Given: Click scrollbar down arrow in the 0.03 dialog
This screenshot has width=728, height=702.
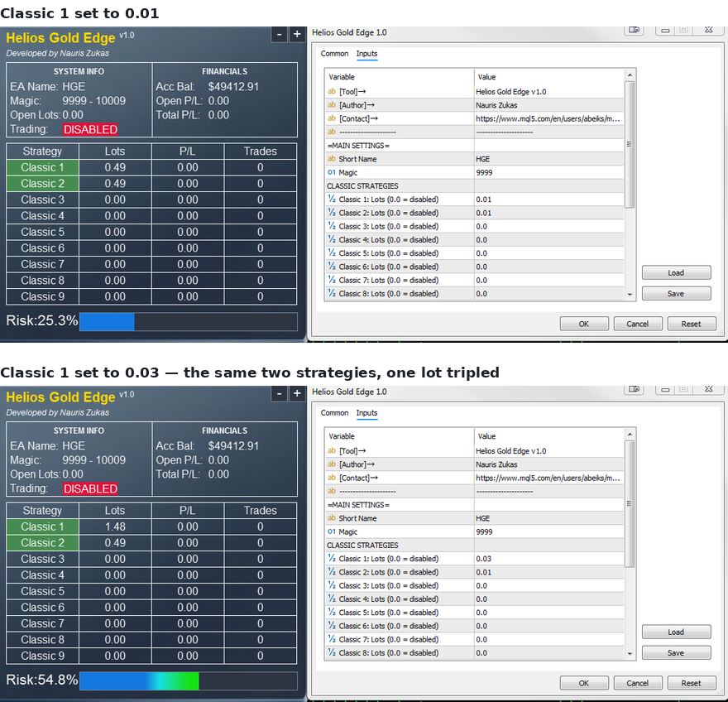Looking at the screenshot, I should (630, 654).
